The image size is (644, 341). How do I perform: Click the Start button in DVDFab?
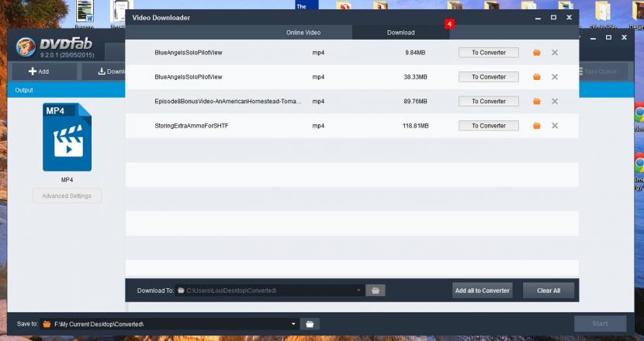pyautogui.click(x=600, y=324)
